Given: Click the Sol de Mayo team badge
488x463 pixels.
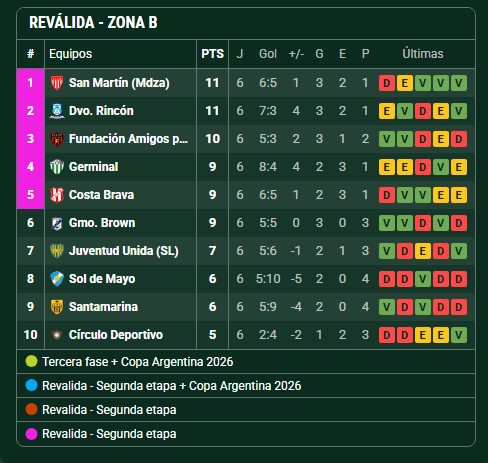Looking at the screenshot, I should tap(57, 279).
